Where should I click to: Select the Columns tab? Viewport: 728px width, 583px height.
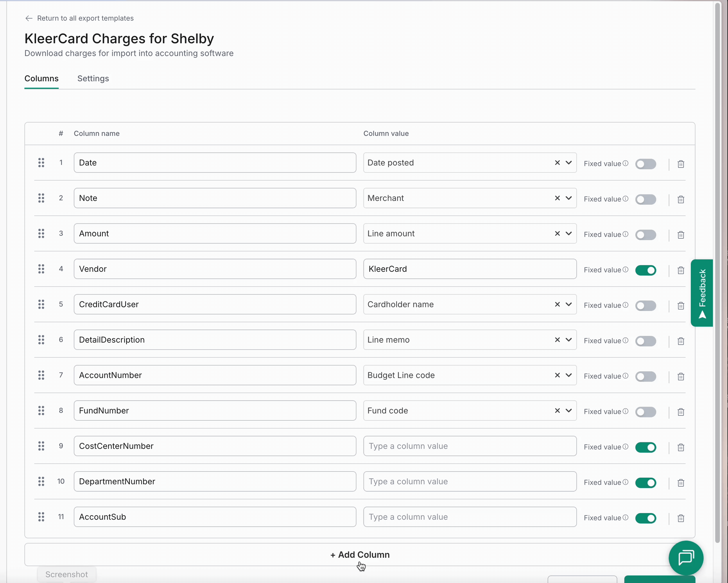coord(41,78)
